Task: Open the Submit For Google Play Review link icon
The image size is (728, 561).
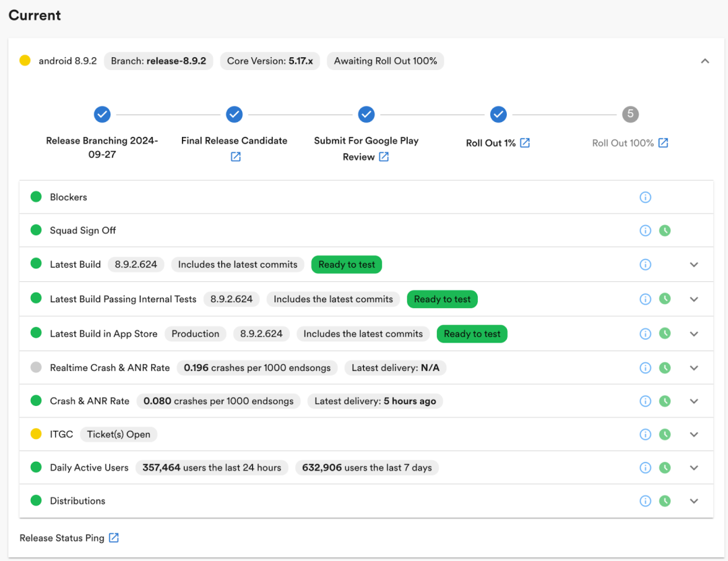Action: (384, 156)
